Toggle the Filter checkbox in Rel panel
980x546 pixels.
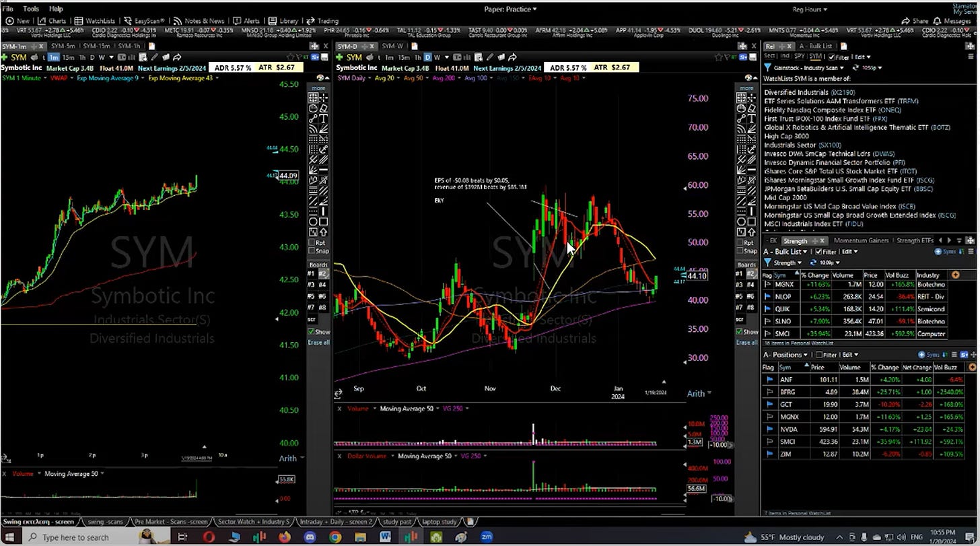(832, 57)
